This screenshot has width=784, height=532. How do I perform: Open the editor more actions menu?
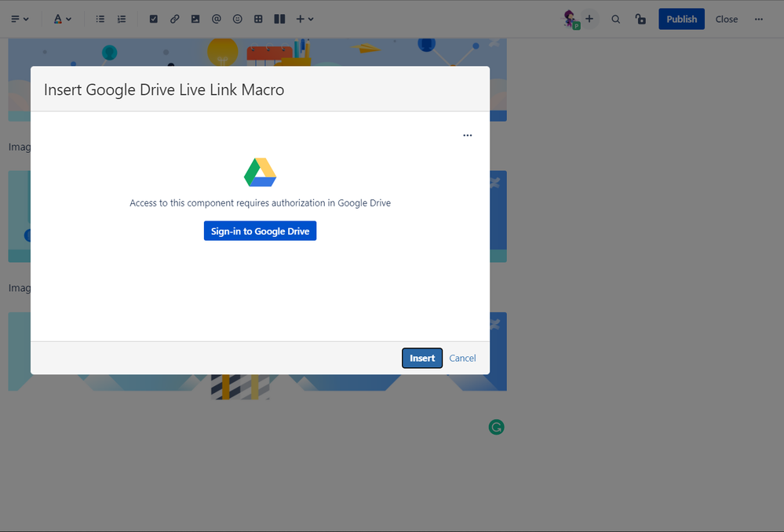759,19
